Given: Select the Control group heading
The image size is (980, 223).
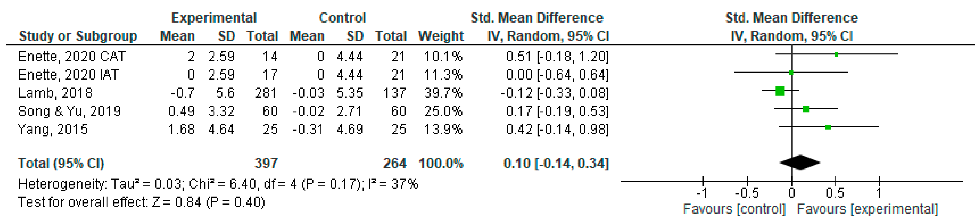Looking at the screenshot, I should click(342, 18).
